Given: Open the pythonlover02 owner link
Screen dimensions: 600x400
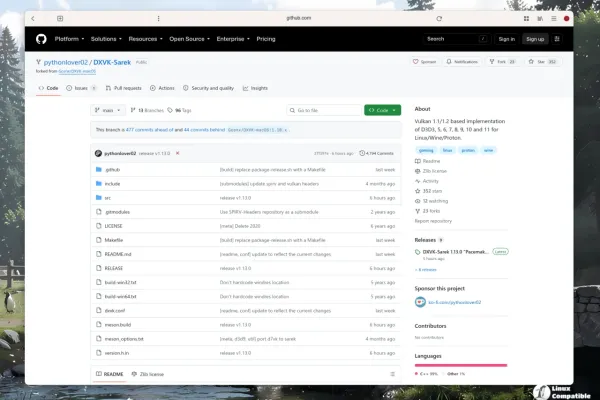Looking at the screenshot, I should coord(66,62).
